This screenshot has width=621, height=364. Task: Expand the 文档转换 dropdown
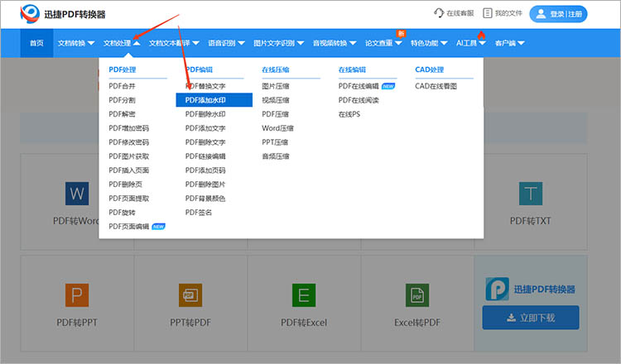(75, 43)
